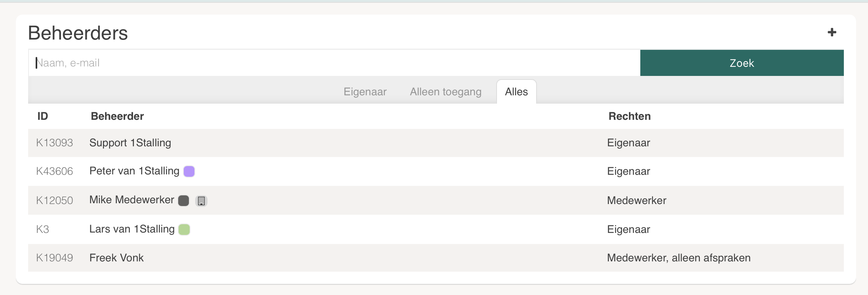Open Peter van 1Stalling entry
Screen dimensions: 868x295
(x=134, y=171)
